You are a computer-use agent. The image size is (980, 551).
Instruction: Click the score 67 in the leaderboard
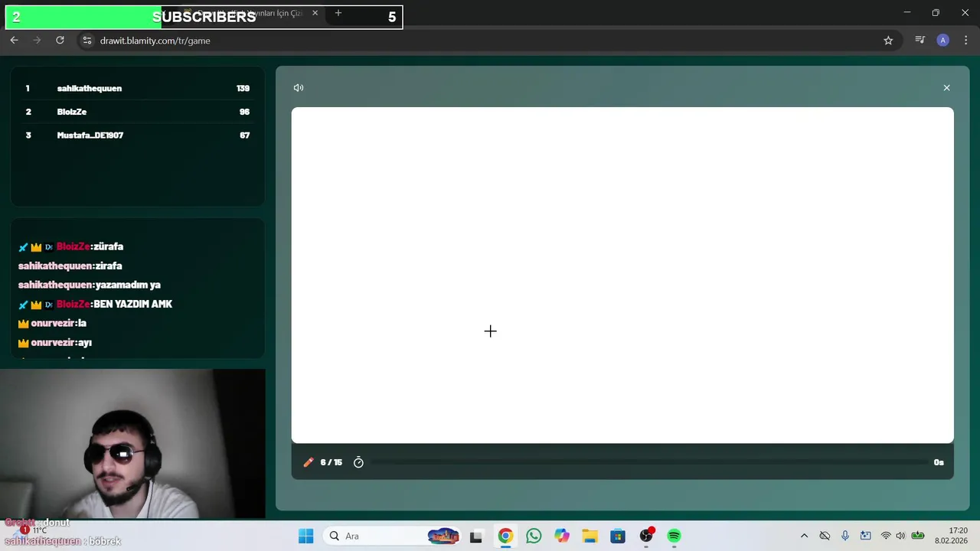click(x=244, y=135)
